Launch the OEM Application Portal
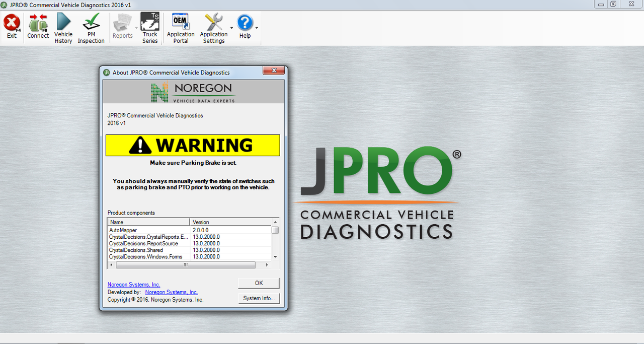This screenshot has height=344, width=644. click(x=181, y=28)
